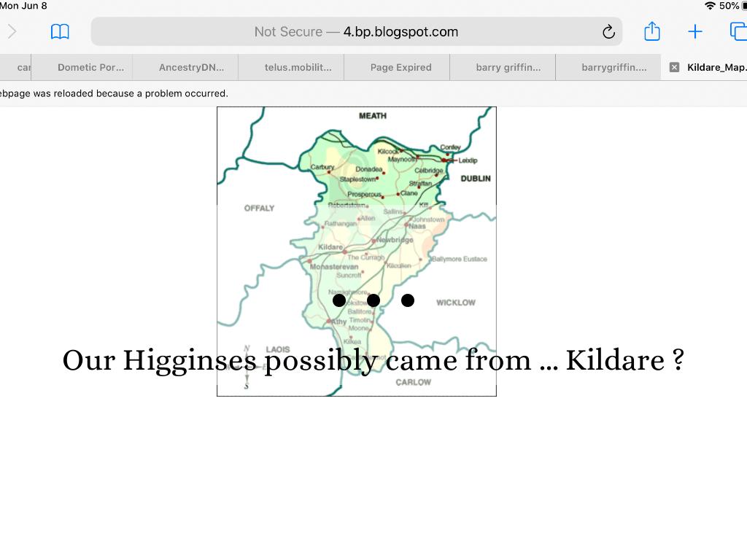Image resolution: width=747 pixels, height=560 pixels.
Task: Tap the DUBLIN label on the map
Action: click(x=475, y=179)
